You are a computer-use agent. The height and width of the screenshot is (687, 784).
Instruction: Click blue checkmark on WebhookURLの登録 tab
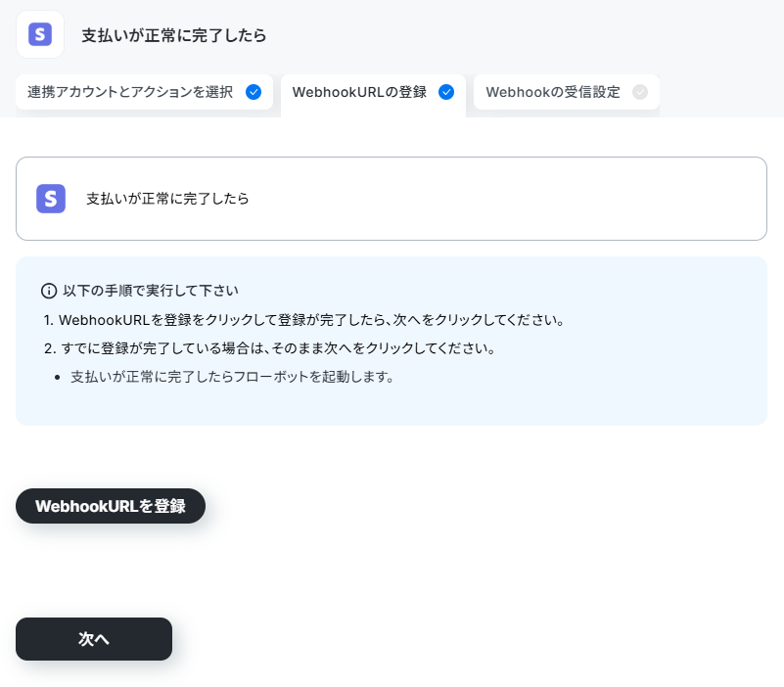(x=446, y=92)
